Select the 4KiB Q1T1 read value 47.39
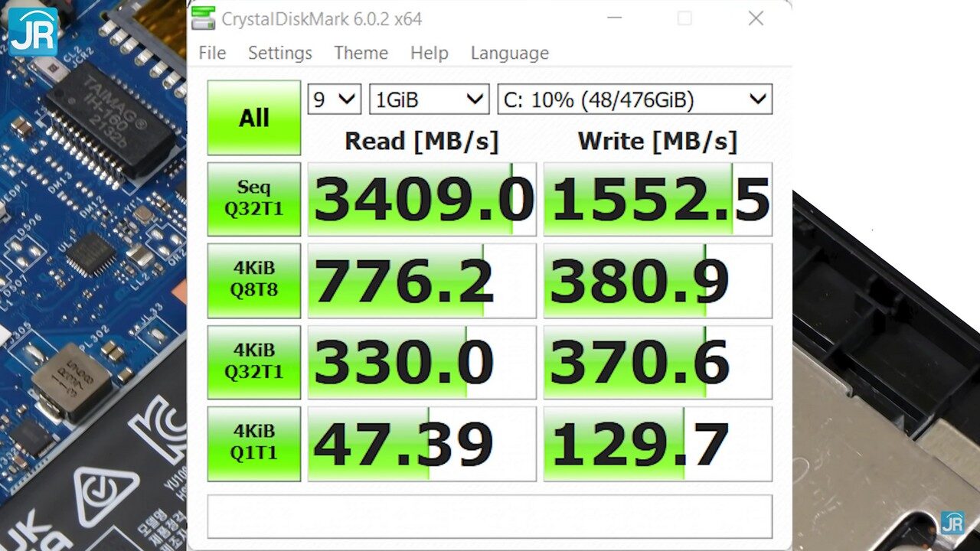The width and height of the screenshot is (980, 551). [x=422, y=444]
